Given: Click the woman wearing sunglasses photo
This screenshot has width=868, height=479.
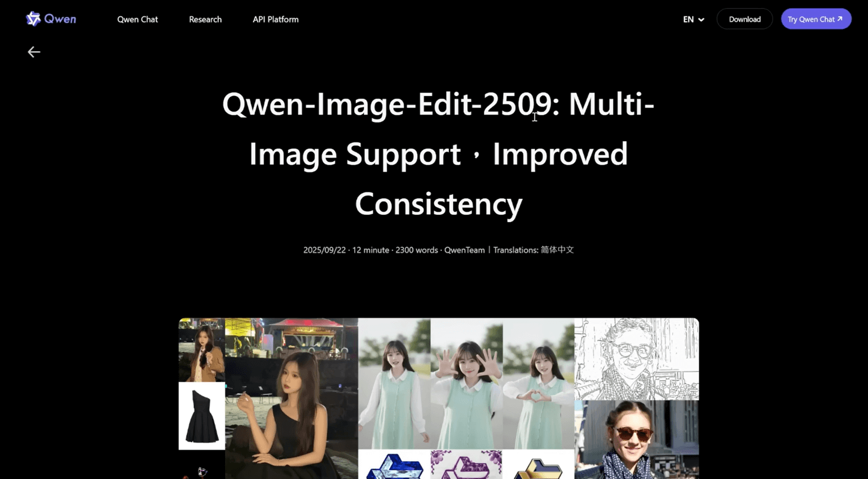Looking at the screenshot, I should point(636,439).
